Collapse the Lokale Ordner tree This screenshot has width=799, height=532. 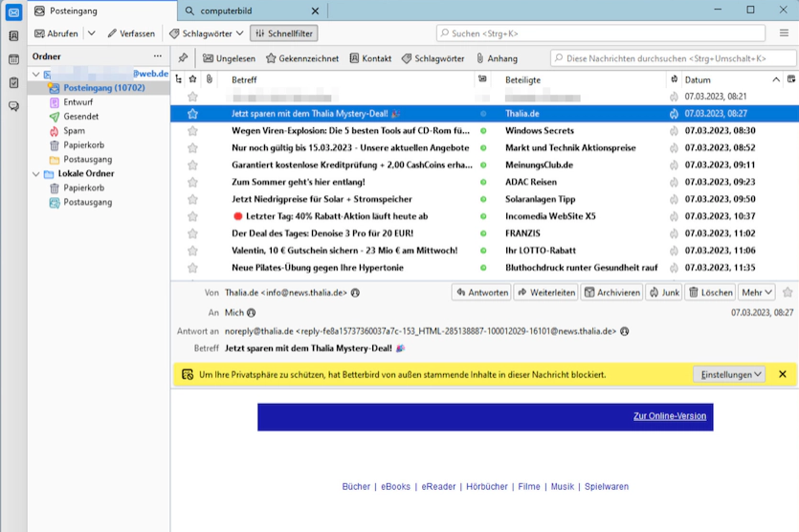pos(36,174)
